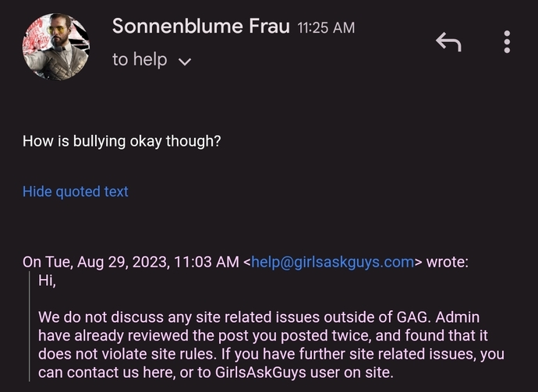Viewport: 538px width, 392px height.
Task: Tap the reply arrow icon
Action: [x=448, y=42]
